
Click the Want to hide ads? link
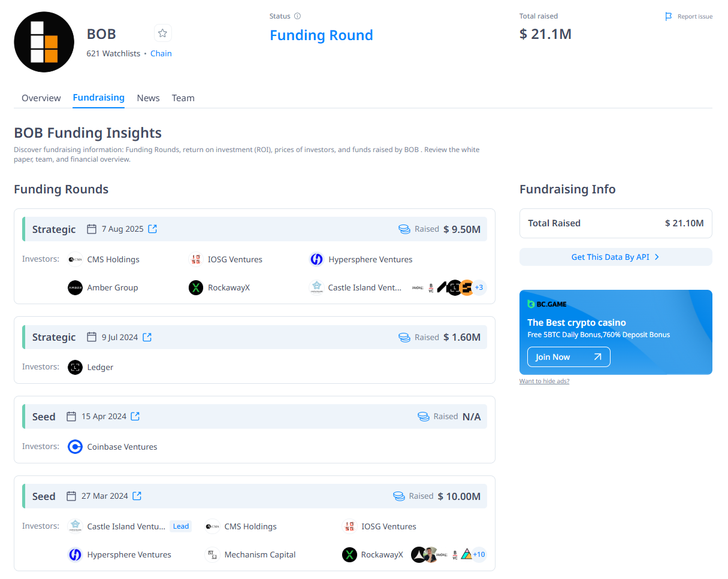544,381
